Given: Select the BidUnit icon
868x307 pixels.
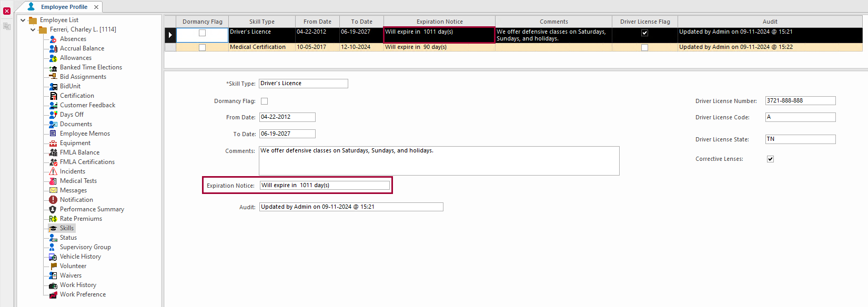Looking at the screenshot, I should point(53,86).
